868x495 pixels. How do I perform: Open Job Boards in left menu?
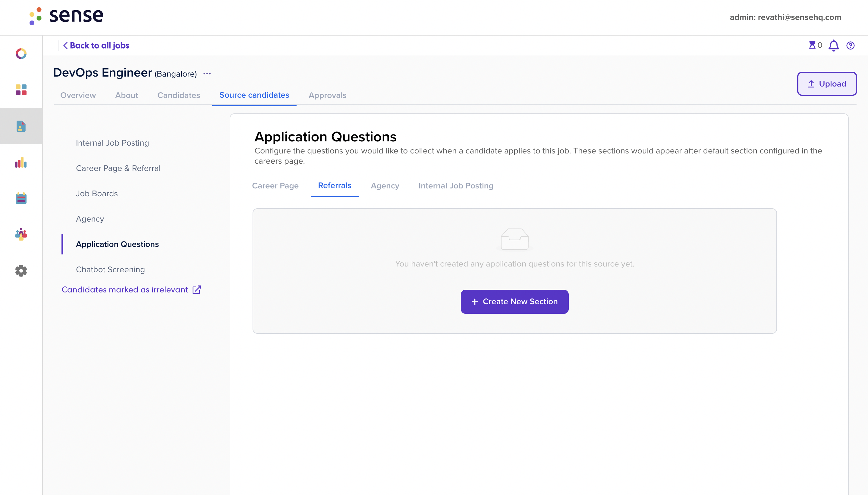(x=97, y=194)
